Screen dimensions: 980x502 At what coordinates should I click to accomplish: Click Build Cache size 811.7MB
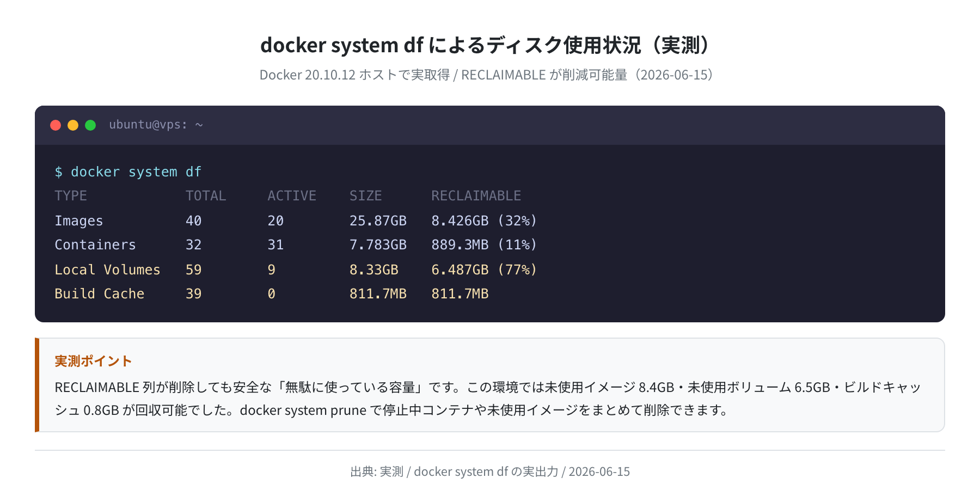coord(378,294)
